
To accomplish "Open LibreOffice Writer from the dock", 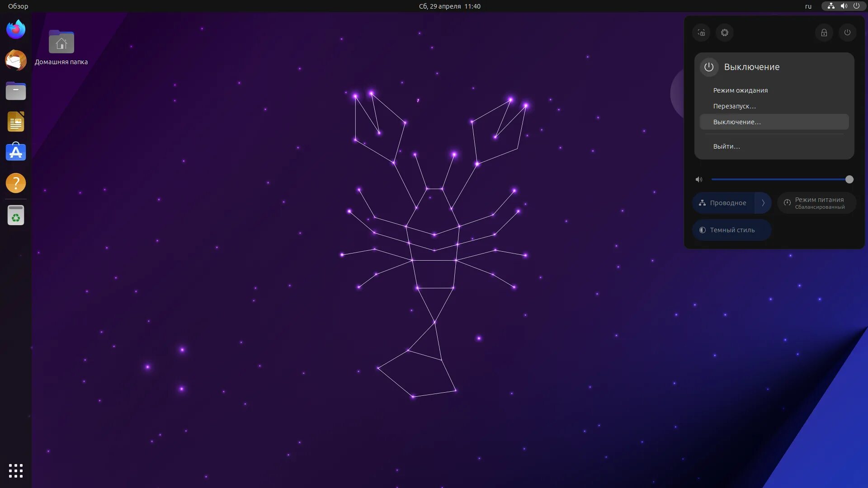I will tap(16, 122).
